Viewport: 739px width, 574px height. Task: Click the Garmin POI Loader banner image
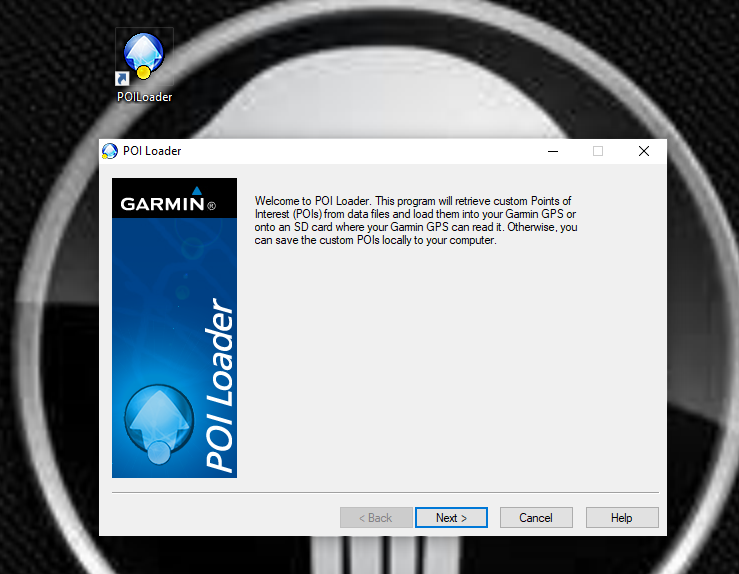[x=174, y=328]
